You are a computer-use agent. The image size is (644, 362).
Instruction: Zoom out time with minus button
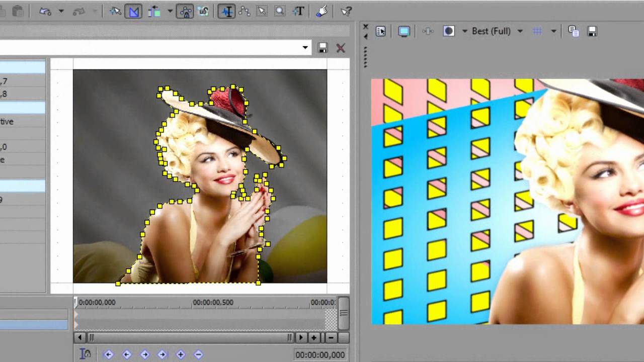pos(331,337)
